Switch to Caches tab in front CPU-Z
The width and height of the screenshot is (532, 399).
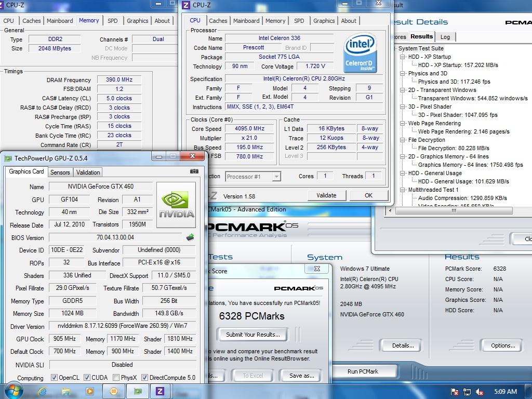point(218,21)
